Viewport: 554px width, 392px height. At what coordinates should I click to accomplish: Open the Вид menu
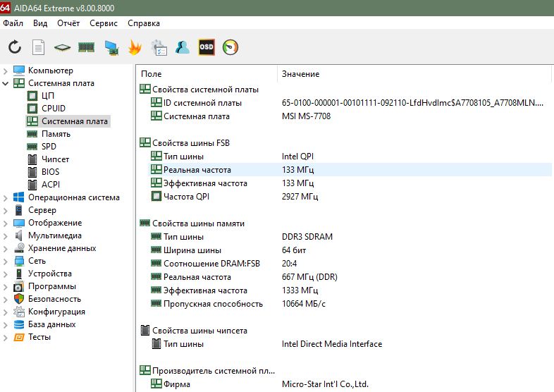[x=40, y=23]
